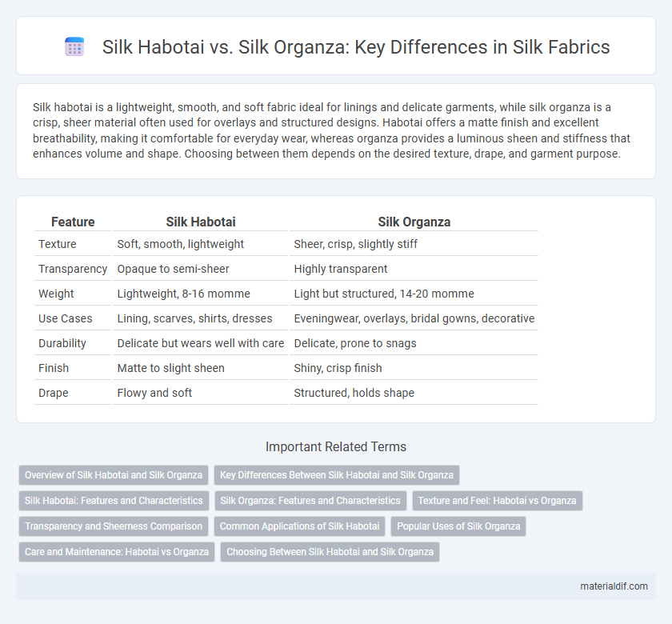Select the 'Weight' row label

tap(56, 294)
